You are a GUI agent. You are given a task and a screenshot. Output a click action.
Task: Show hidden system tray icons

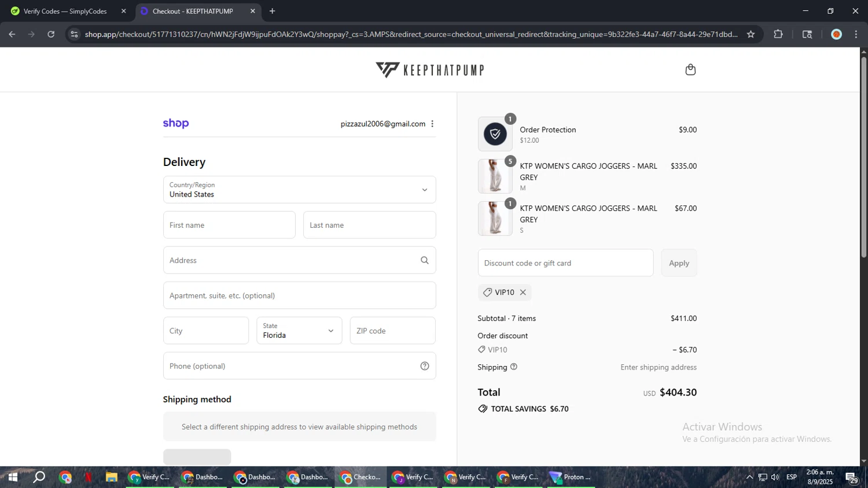tap(749, 477)
